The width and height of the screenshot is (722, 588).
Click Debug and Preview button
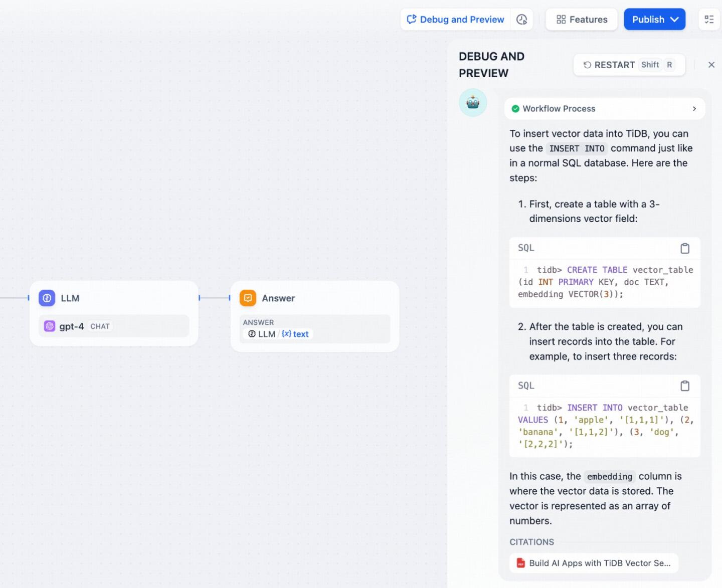point(455,20)
